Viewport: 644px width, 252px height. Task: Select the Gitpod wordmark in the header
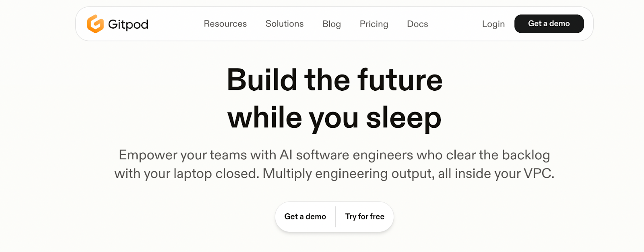click(x=128, y=24)
